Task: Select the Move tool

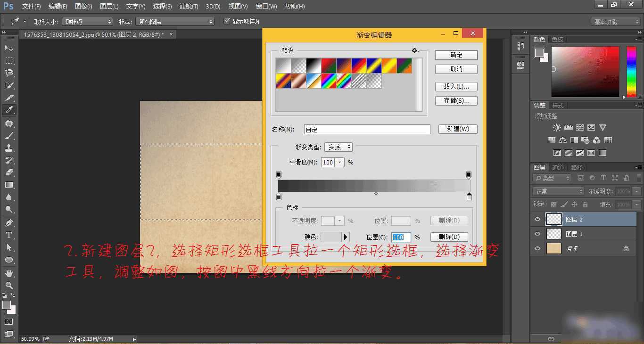Action: click(9, 49)
